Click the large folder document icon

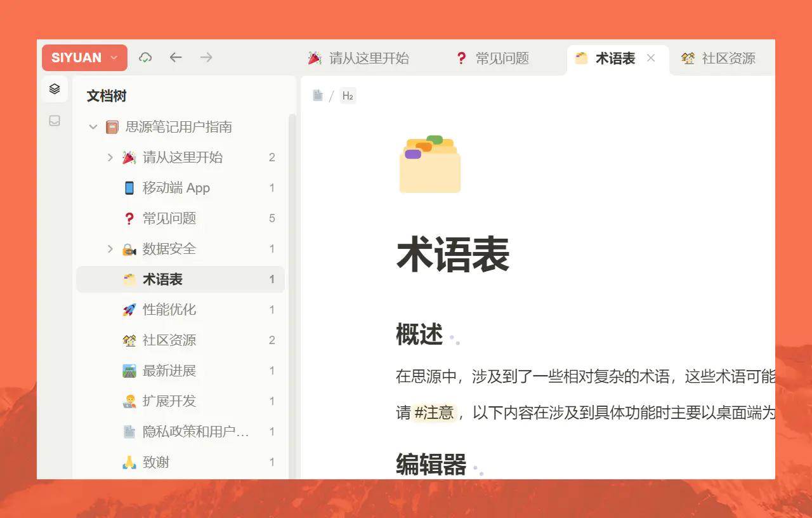click(x=430, y=164)
